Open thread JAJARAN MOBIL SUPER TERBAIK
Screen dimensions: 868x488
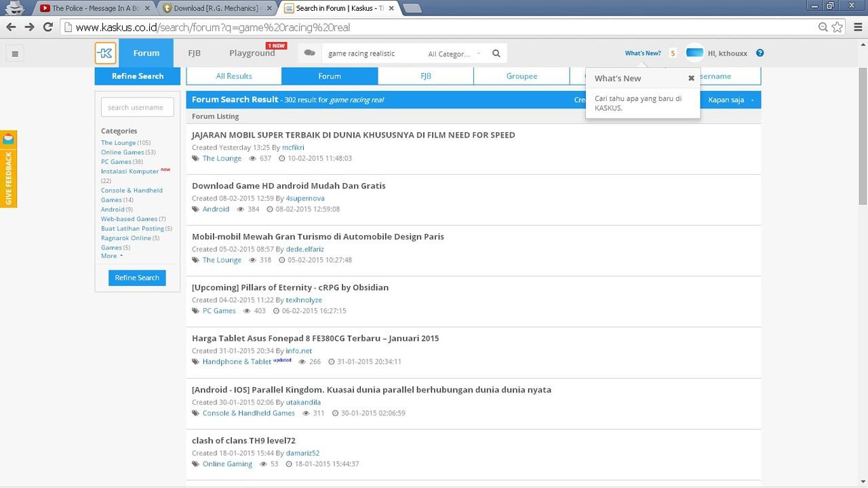(x=353, y=135)
